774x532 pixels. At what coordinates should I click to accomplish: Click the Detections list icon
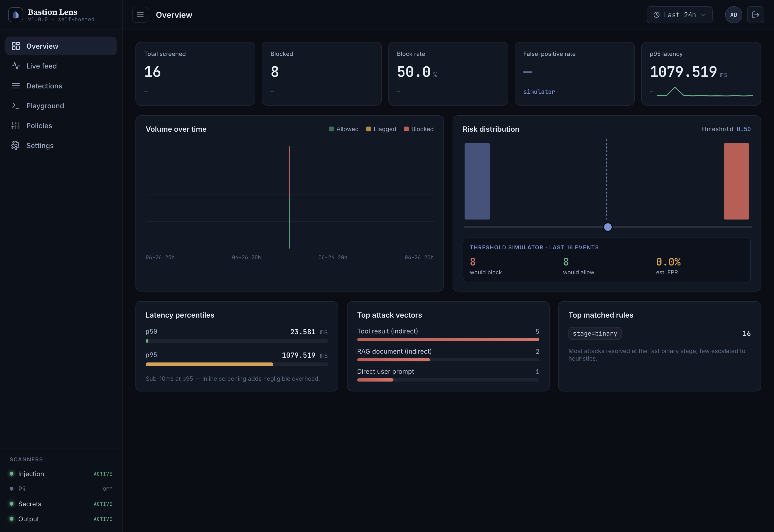[x=16, y=86]
